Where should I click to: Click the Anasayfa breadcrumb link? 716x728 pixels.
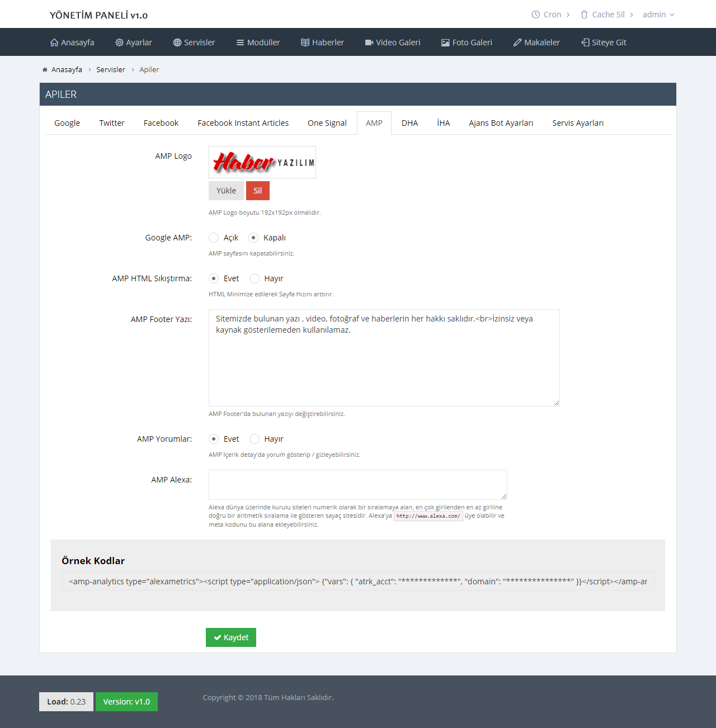click(x=67, y=70)
